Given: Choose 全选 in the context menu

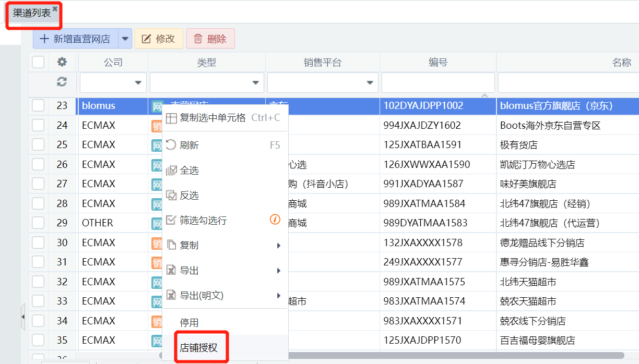Looking at the screenshot, I should click(225, 171).
